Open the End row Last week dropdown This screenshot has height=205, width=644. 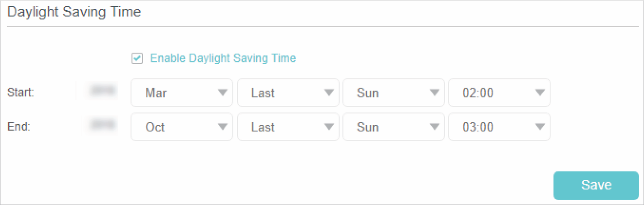point(283,127)
